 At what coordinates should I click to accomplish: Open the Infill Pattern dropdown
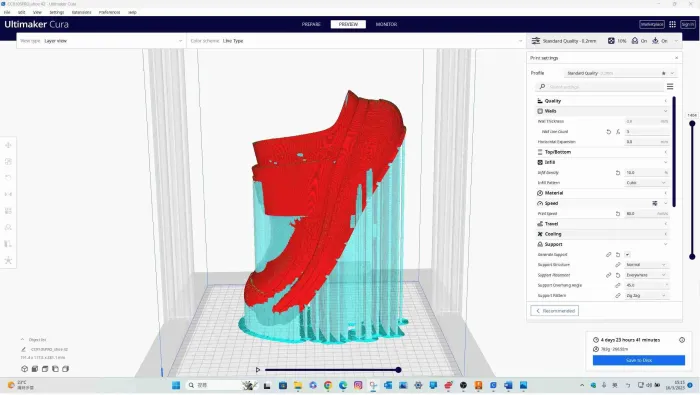646,183
